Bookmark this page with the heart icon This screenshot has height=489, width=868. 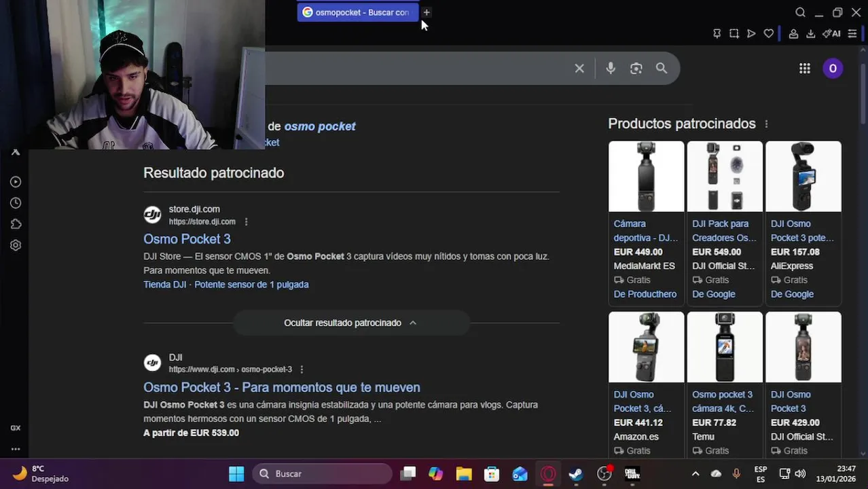tap(768, 33)
